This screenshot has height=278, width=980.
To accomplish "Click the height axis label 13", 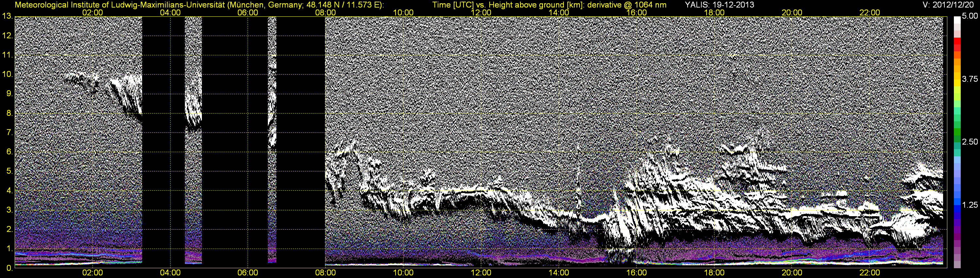I will (x=7, y=16).
